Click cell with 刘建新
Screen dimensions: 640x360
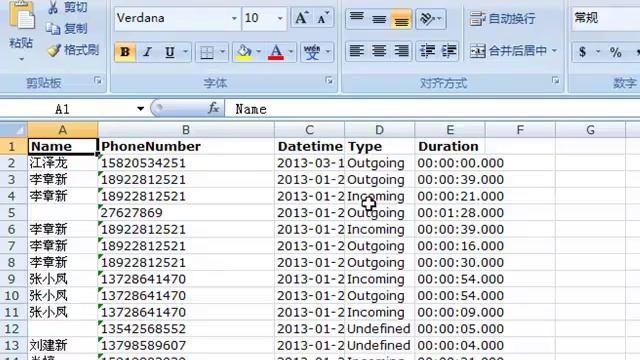click(62, 345)
